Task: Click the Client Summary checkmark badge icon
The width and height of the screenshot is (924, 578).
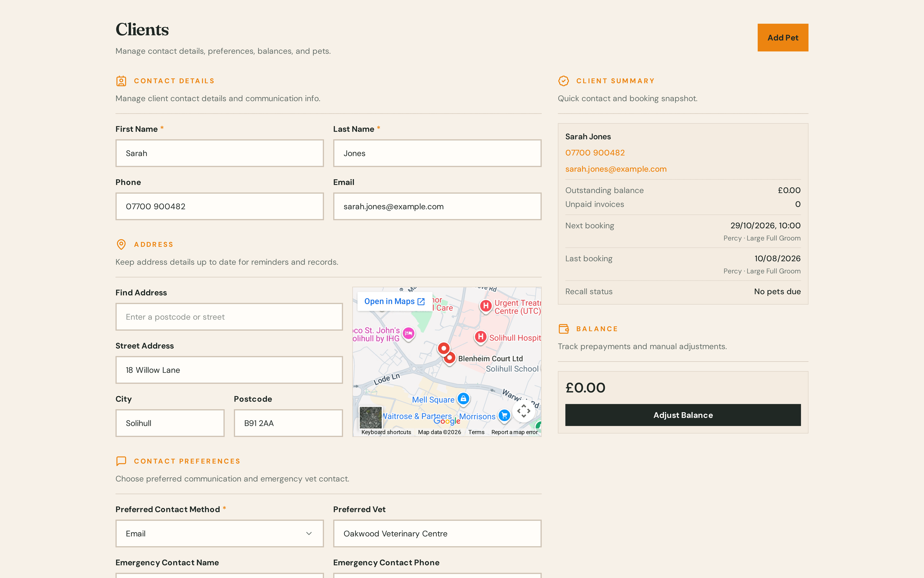Action: click(564, 81)
